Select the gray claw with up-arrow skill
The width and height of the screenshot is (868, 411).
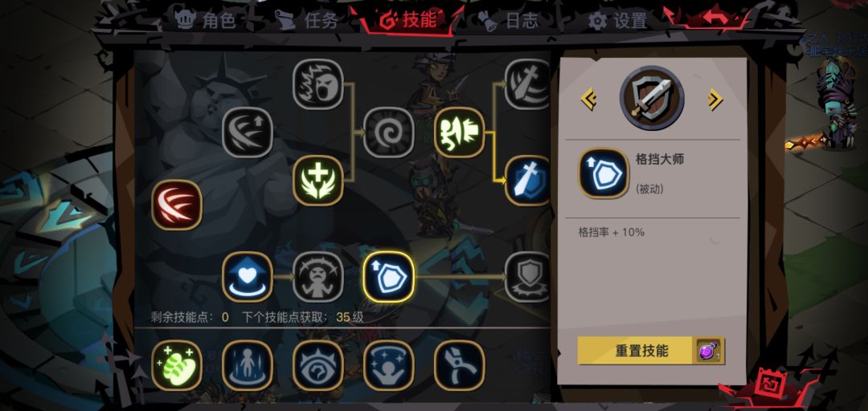point(248,132)
